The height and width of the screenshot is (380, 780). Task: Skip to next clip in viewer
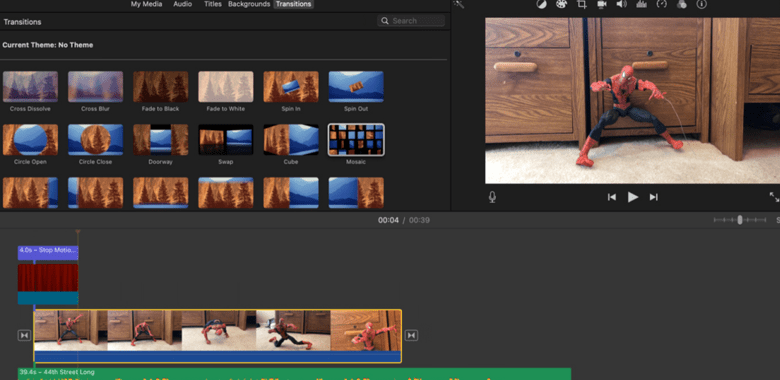click(x=654, y=197)
